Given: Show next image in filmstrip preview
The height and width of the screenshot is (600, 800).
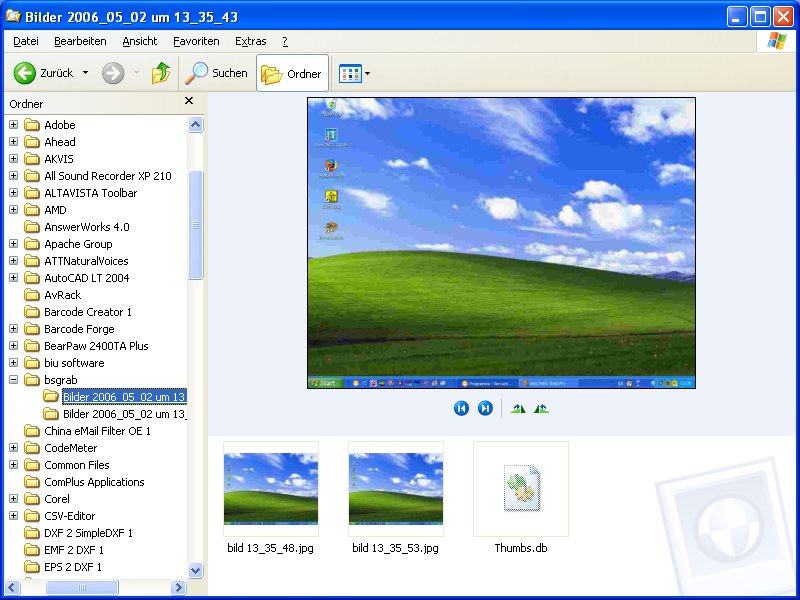Looking at the screenshot, I should (x=485, y=408).
